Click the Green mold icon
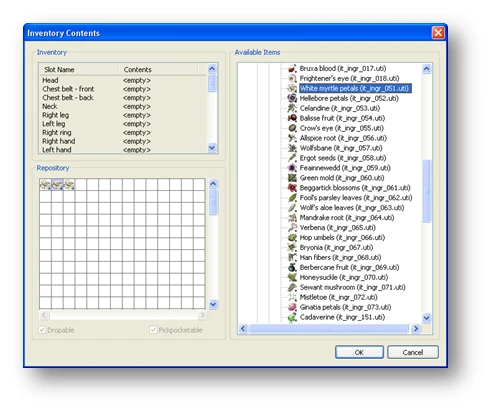Image resolution: width=491 pixels, height=411 pixels. tap(292, 178)
